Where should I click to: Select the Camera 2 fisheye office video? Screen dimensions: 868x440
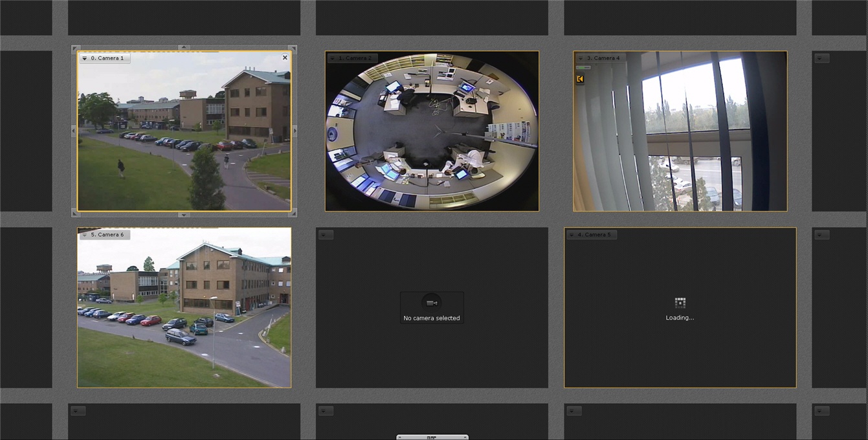pyautogui.click(x=432, y=131)
